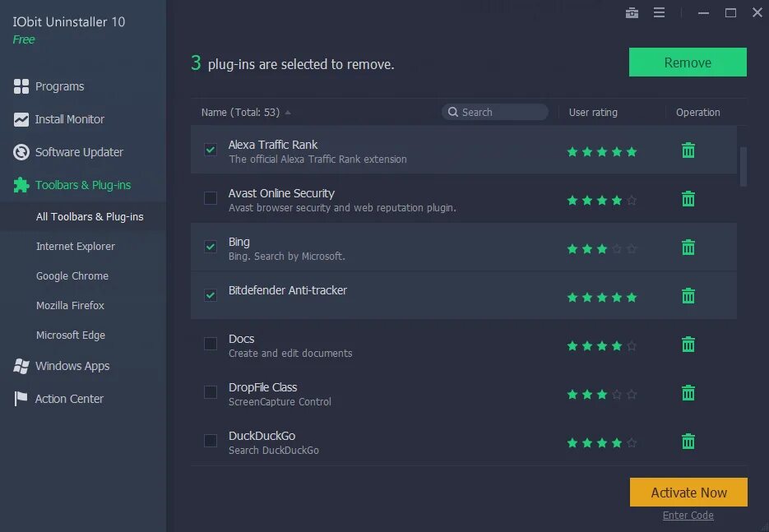
Task: Filter plug-ins by Internet Explorer
Action: (x=76, y=246)
